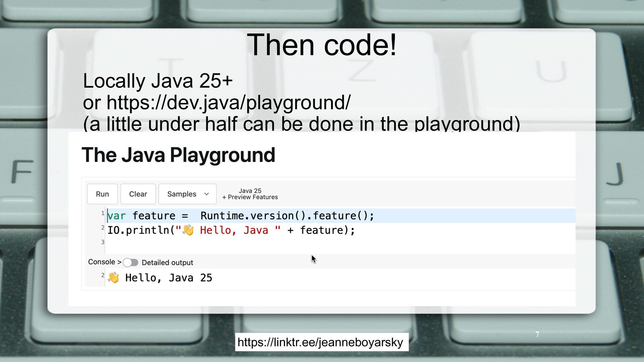Viewport: 644px width, 362px height.
Task: Click the Java 25 + Preview Features label
Action: click(250, 194)
